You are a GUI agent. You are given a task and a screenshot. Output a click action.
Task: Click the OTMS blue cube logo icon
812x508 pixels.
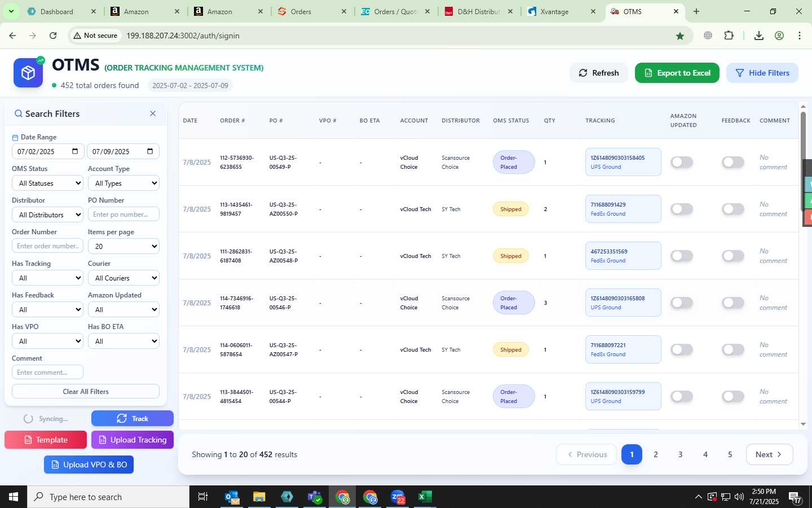pos(28,73)
